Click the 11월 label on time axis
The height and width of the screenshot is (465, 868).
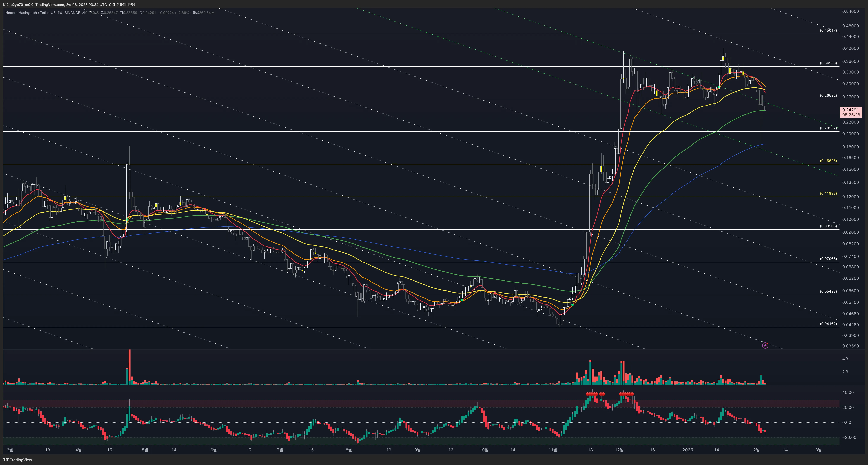(x=553, y=450)
